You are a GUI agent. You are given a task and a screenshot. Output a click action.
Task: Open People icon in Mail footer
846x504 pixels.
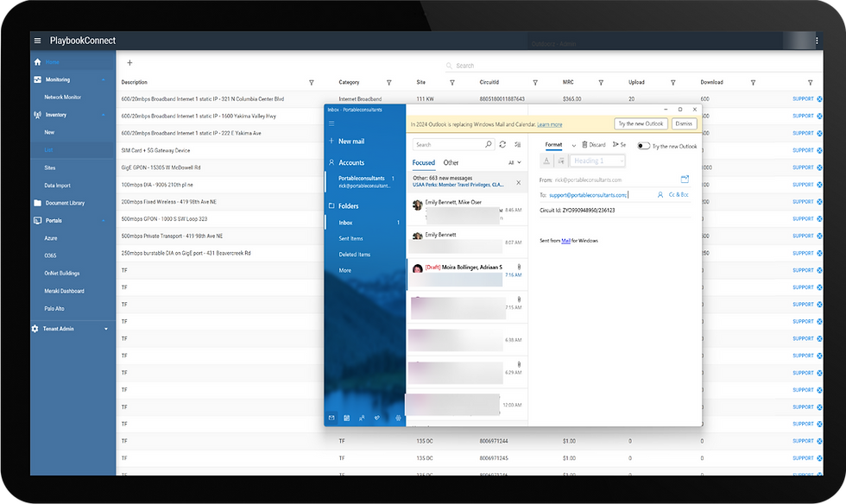(x=362, y=418)
